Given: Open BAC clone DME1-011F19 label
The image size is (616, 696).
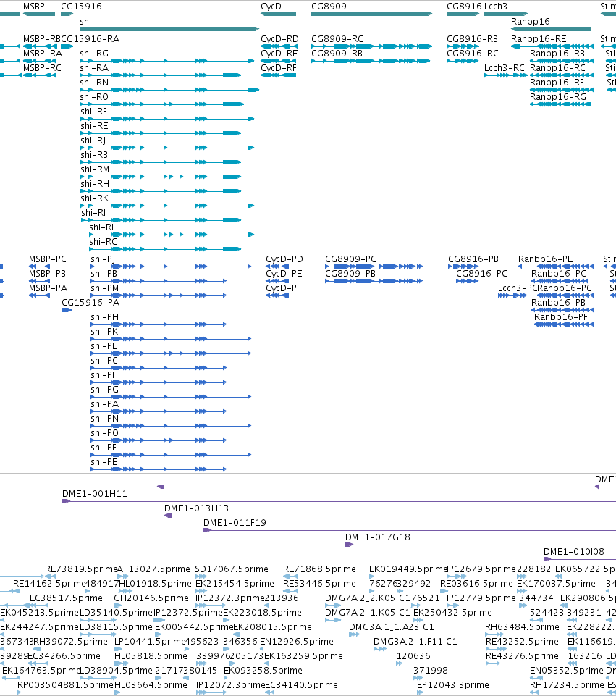Looking at the screenshot, I should pyautogui.click(x=235, y=523).
